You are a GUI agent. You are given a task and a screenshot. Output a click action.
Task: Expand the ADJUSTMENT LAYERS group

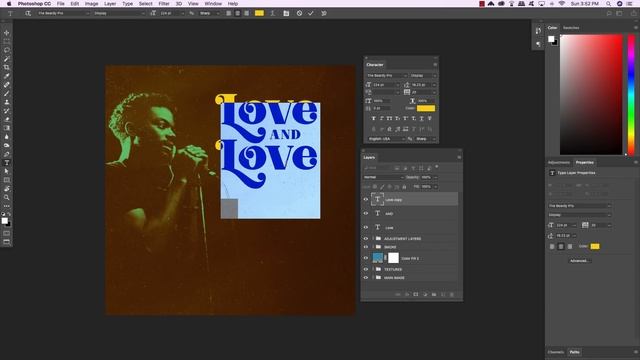tap(373, 238)
